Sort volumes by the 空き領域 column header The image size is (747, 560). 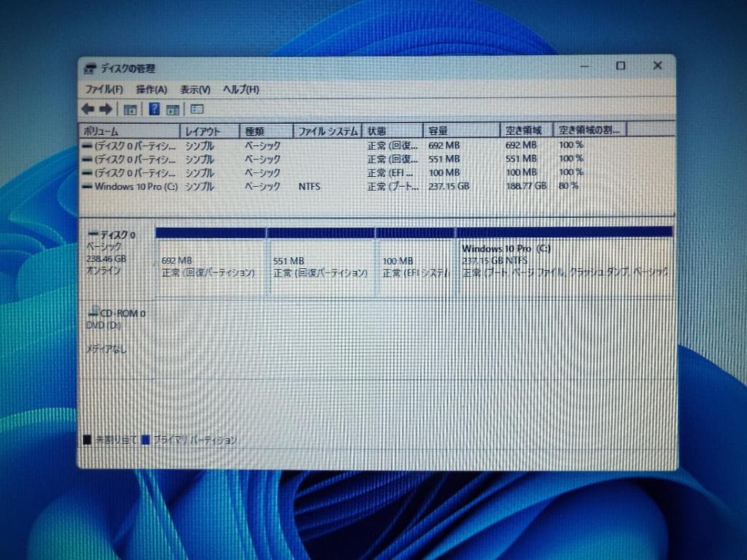[x=524, y=129]
